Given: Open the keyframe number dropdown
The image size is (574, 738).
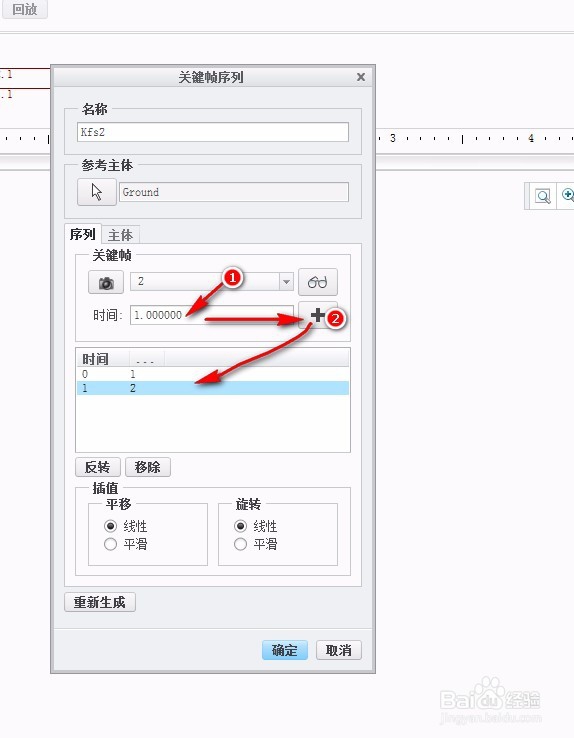Looking at the screenshot, I should 286,282.
